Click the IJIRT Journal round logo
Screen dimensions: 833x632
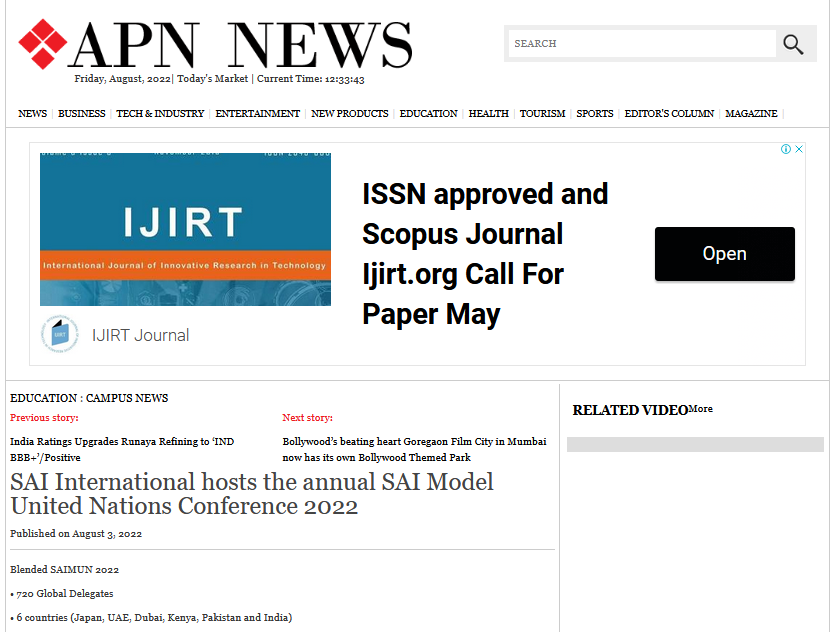pos(60,335)
